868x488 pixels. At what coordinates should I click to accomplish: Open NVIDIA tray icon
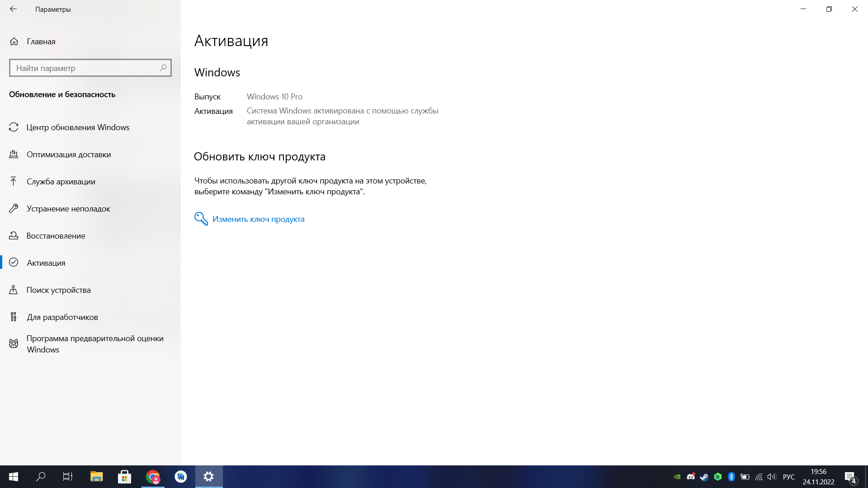tap(677, 477)
